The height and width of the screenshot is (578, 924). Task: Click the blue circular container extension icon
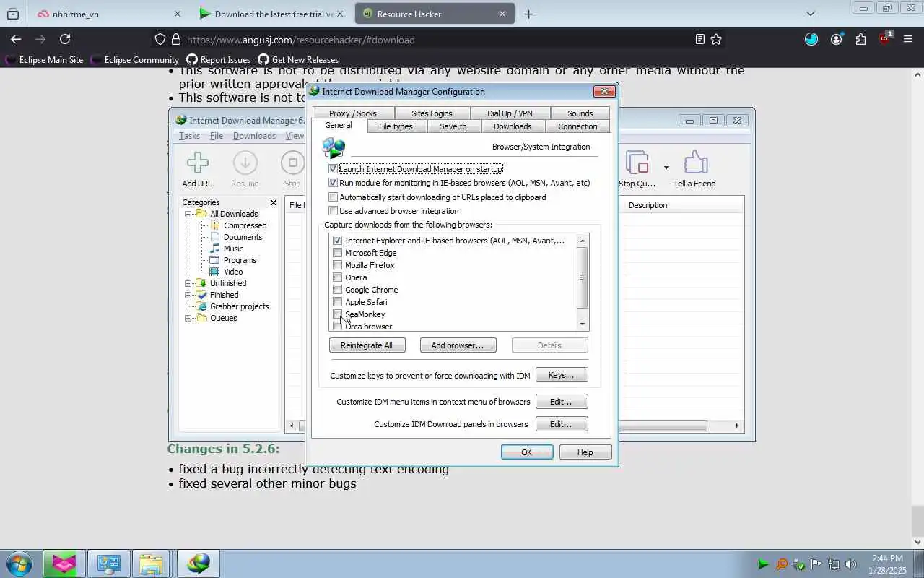(811, 40)
